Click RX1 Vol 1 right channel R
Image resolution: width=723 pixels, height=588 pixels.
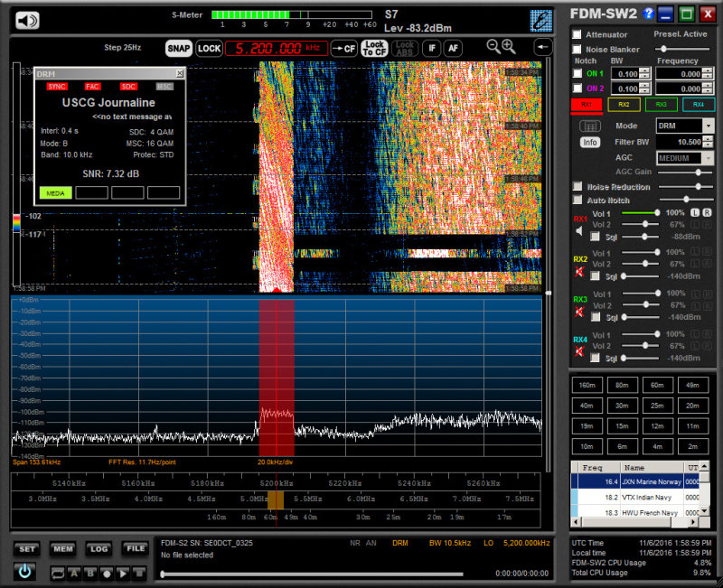pos(707,213)
